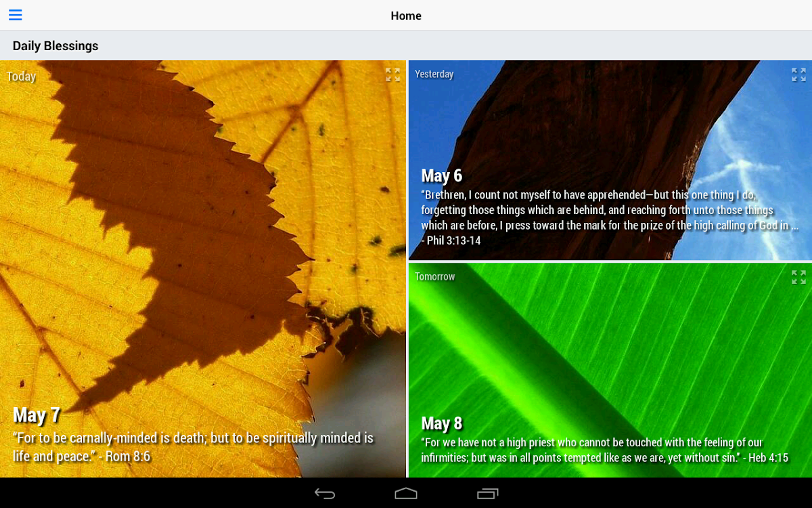Screen dimensions: 812x508
Task: Select the yellow leaf background image
Action: (x=203, y=237)
